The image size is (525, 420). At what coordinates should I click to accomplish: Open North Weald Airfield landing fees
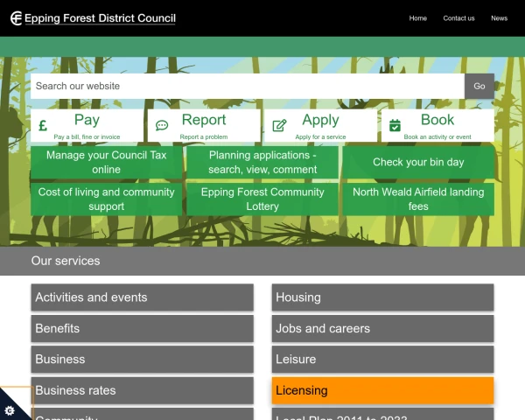coord(418,199)
